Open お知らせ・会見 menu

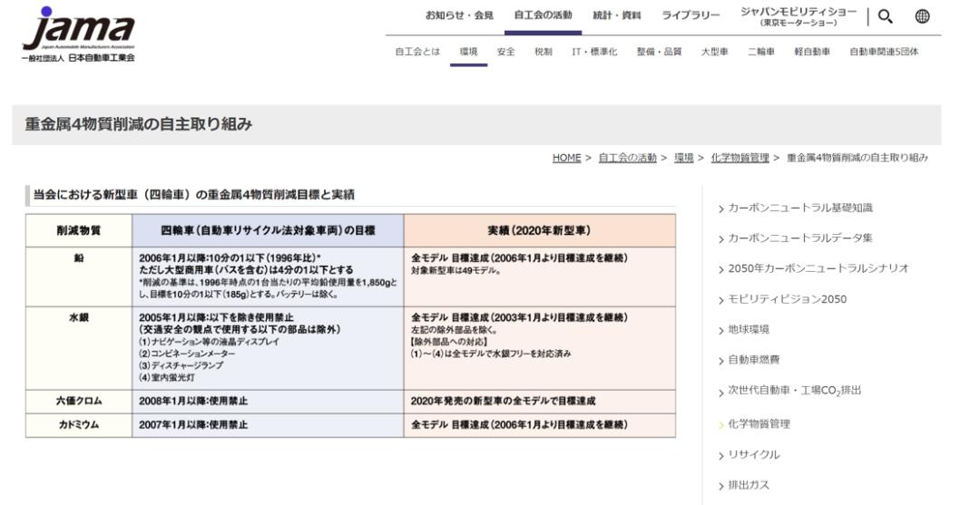(x=459, y=15)
